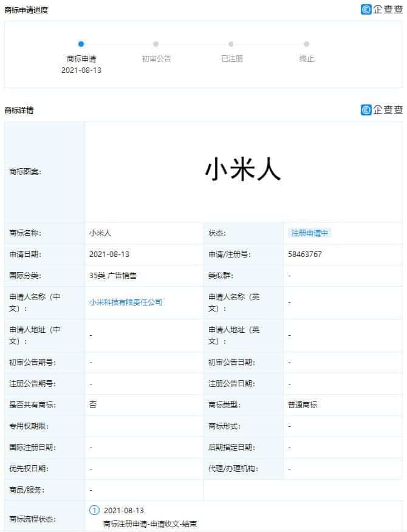Viewport: 407px width, 532px height.
Task: Click the 初审公告 progress step dot
Action: [156, 44]
